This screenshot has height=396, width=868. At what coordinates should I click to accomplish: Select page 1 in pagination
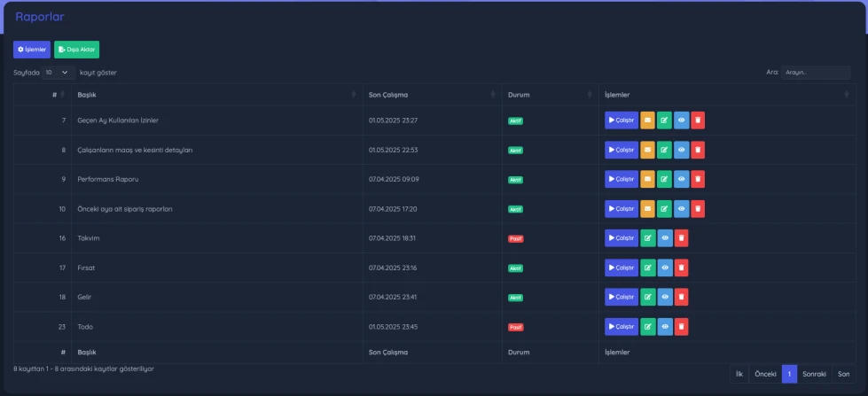(789, 374)
